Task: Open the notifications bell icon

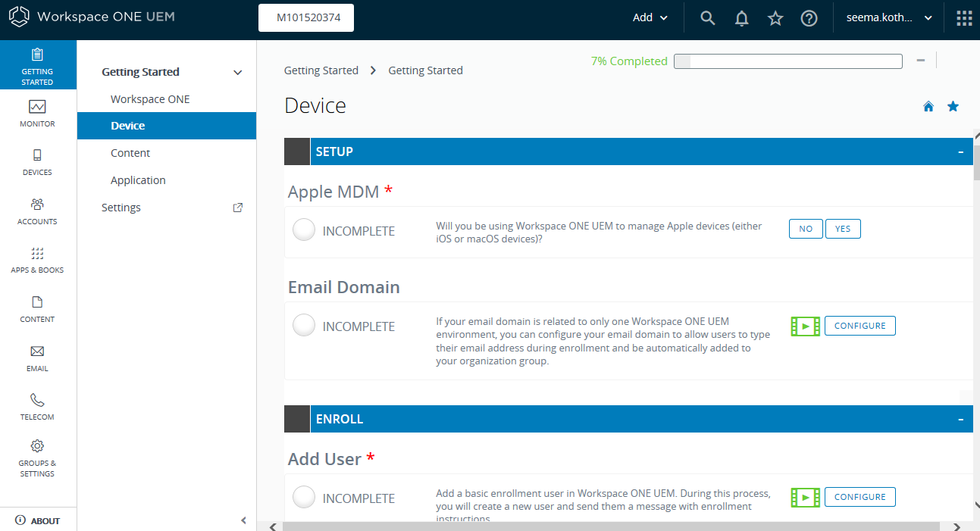Action: tap(742, 18)
